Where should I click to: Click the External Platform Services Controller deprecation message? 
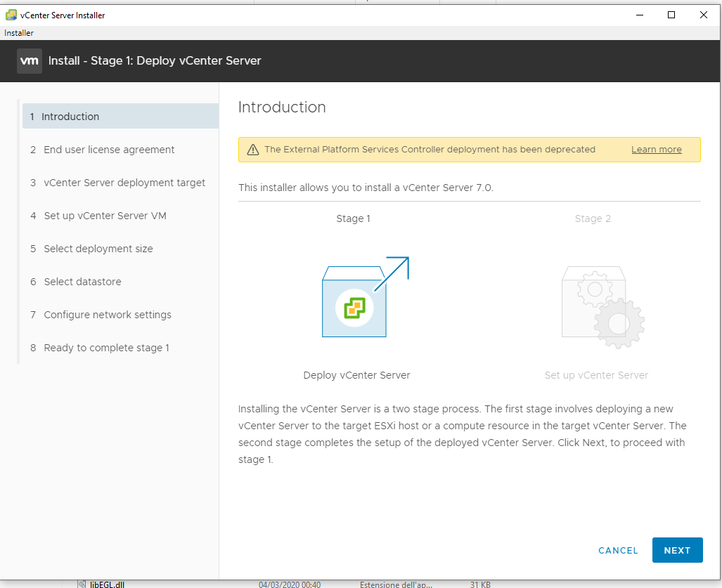pos(430,150)
